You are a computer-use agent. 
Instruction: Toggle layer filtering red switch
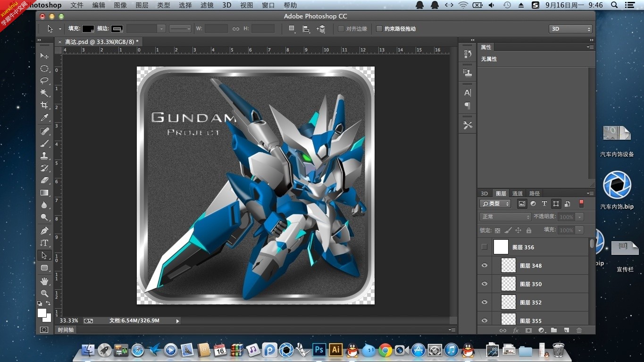(x=581, y=203)
